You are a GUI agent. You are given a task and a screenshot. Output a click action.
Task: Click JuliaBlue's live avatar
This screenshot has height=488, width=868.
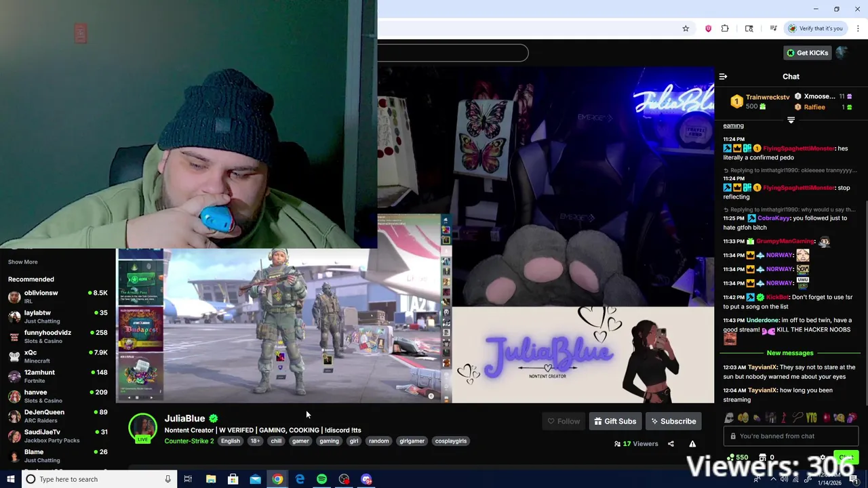[142, 428]
